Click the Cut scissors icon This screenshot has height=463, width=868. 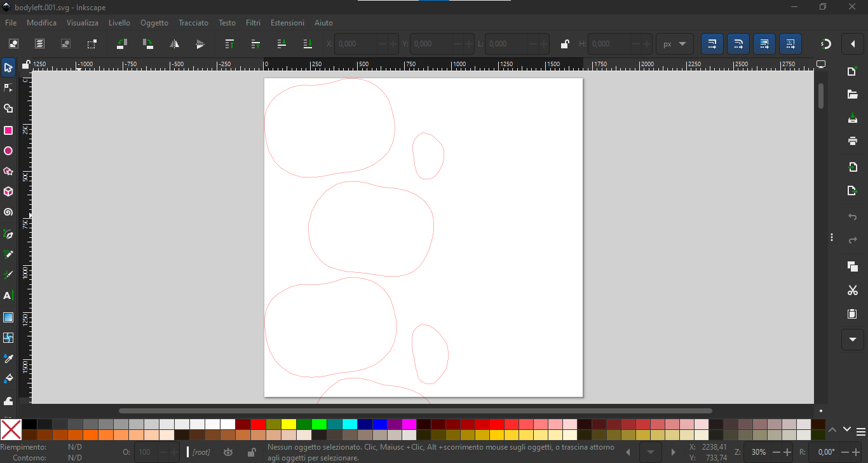coord(853,291)
